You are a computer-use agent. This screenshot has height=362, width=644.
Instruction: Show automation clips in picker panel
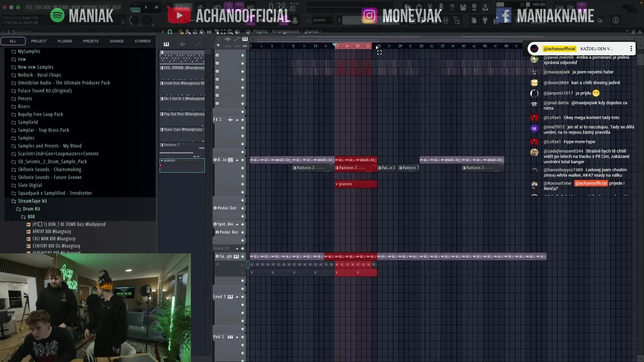(x=198, y=44)
